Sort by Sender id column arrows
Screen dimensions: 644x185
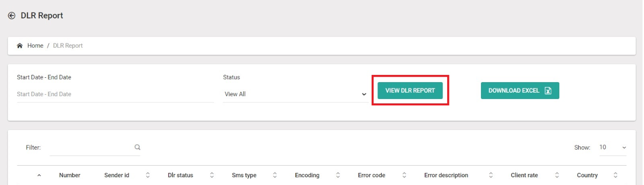click(x=148, y=175)
